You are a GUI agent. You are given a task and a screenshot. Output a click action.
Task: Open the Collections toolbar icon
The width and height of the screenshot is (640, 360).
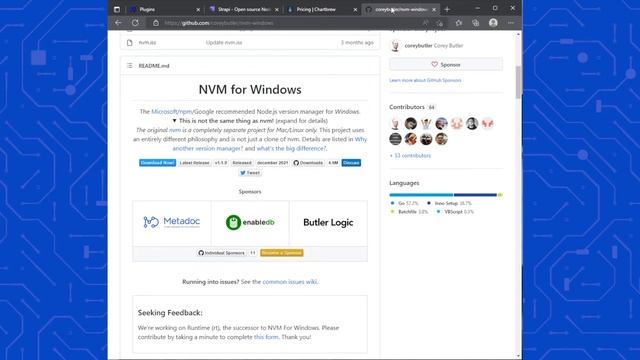(x=476, y=23)
